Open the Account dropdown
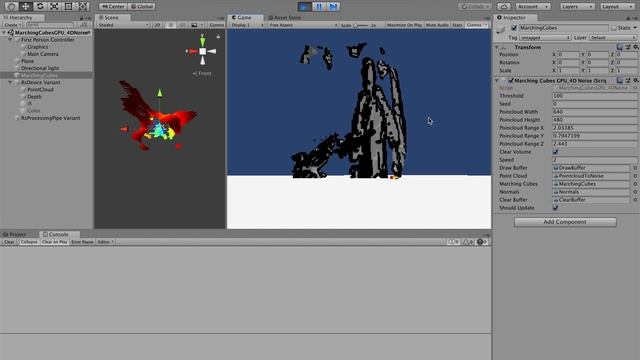640x360 pixels. (532, 7)
